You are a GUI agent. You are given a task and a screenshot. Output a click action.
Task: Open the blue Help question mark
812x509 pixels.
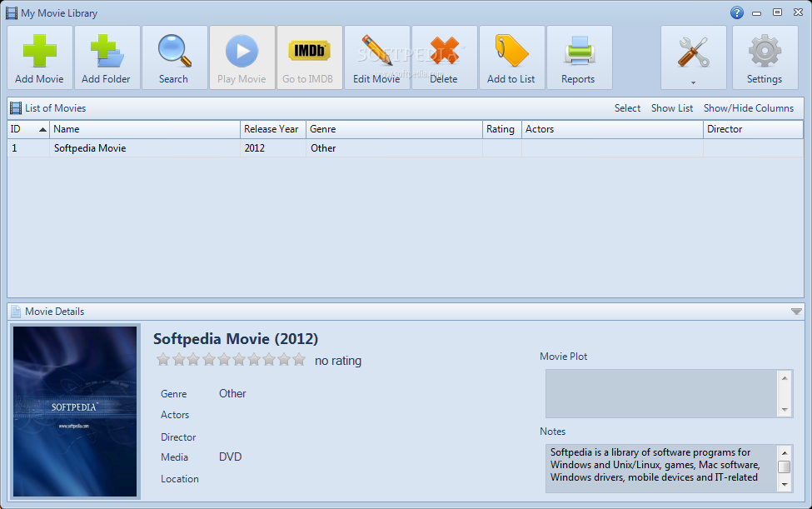coord(737,13)
